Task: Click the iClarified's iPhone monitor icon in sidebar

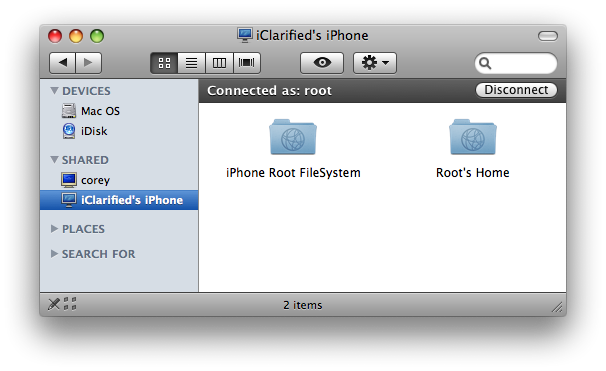Action: [x=69, y=200]
